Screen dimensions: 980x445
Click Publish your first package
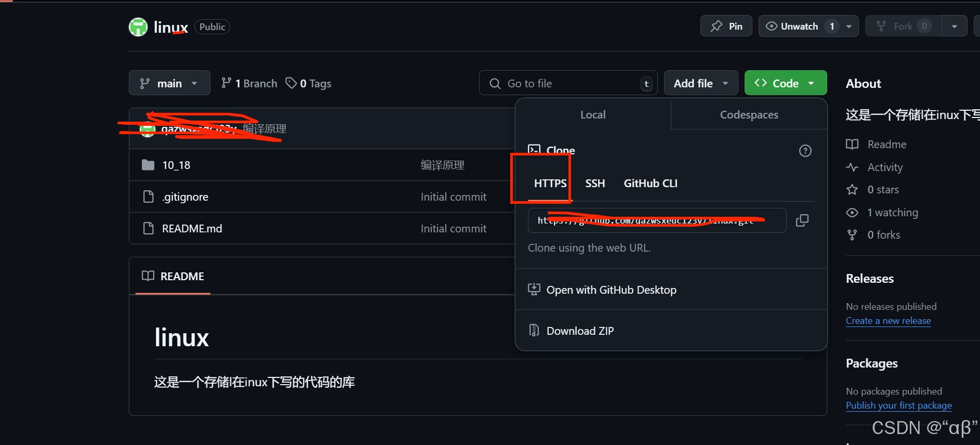click(898, 405)
